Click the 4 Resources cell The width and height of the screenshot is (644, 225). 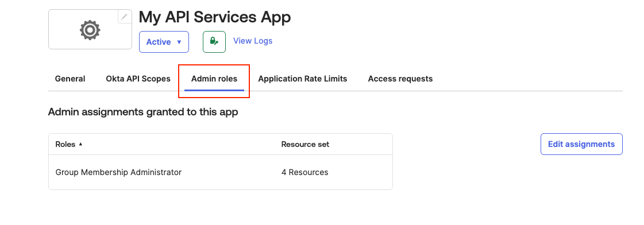coord(304,172)
